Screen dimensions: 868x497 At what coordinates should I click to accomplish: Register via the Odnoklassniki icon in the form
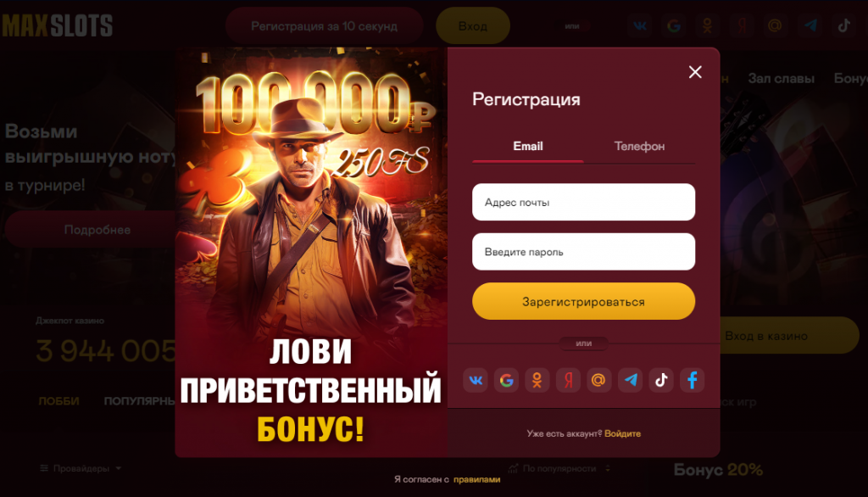pyautogui.click(x=537, y=380)
